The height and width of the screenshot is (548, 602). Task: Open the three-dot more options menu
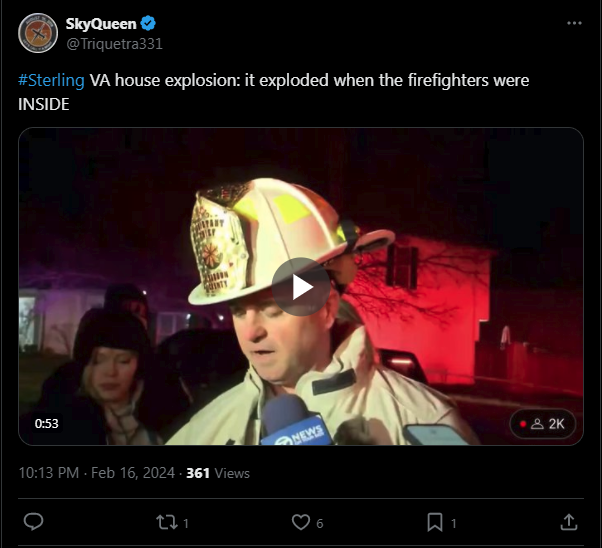click(x=574, y=23)
